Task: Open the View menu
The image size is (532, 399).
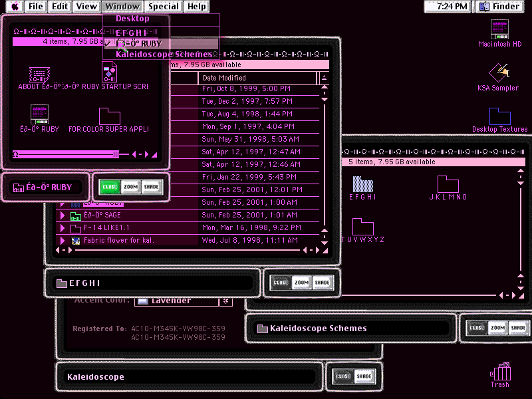Action: click(86, 7)
